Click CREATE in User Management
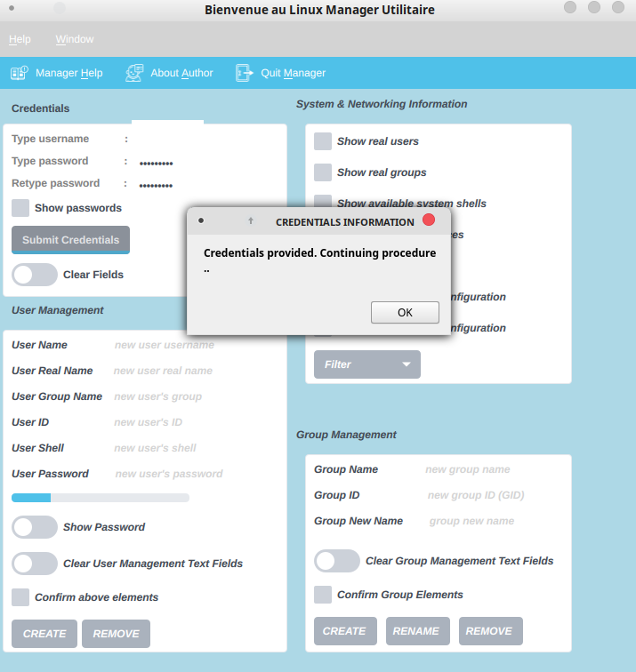 click(44, 634)
